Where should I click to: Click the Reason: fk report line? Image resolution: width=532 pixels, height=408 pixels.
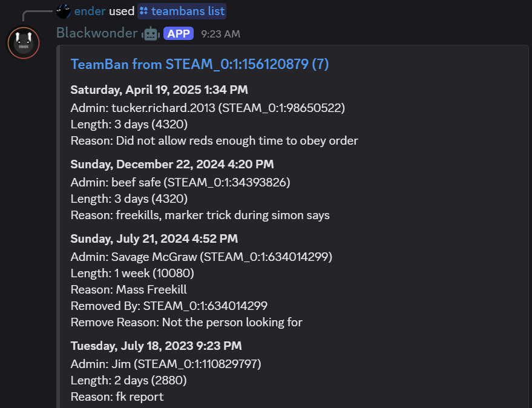point(117,396)
